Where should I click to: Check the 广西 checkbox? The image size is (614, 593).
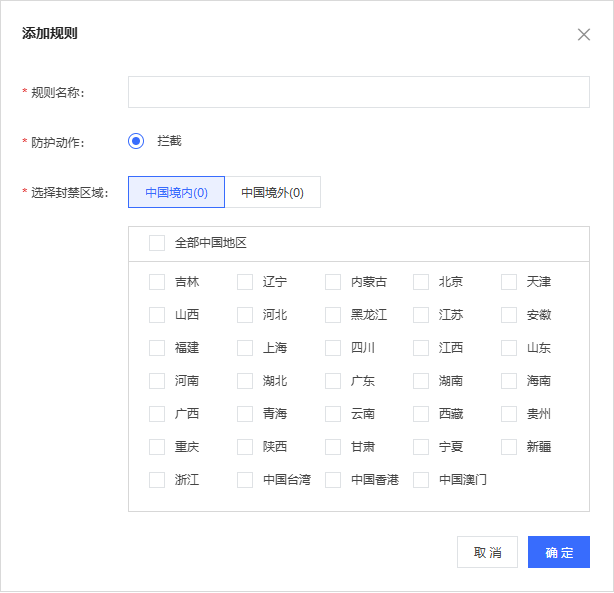pos(157,414)
